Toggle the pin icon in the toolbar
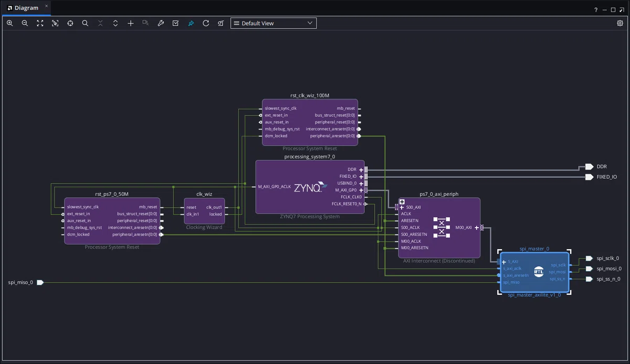 point(191,23)
